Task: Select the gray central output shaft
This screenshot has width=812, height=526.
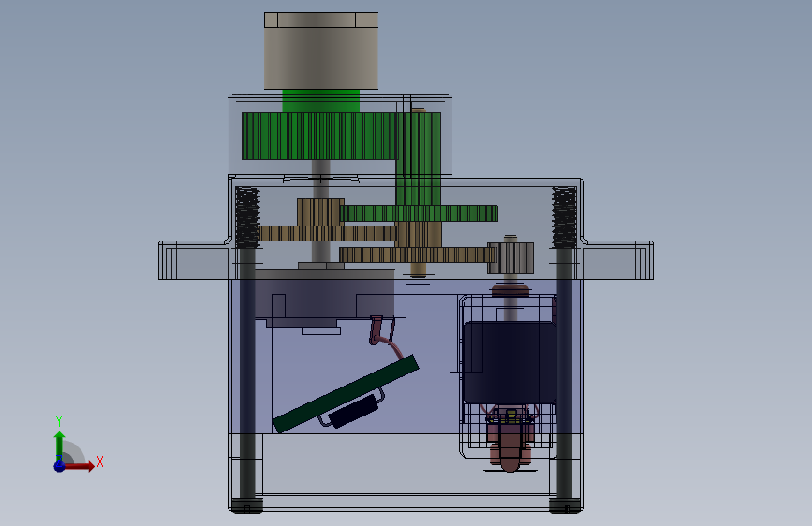Action: click(x=321, y=179)
